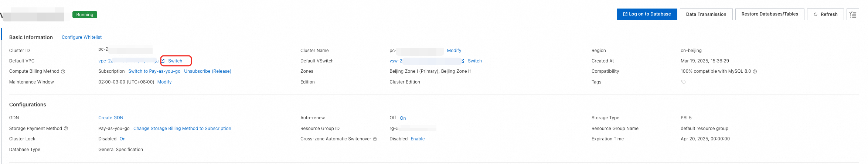The width and height of the screenshot is (868, 164).
Task: Modify the Maintenance Window time
Action: coord(164,82)
